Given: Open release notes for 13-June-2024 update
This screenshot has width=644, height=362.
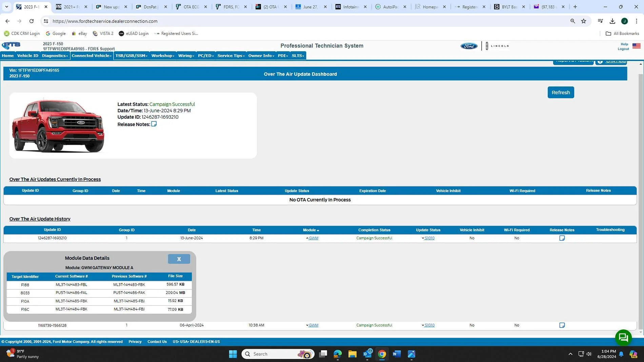Looking at the screenshot, I should 562,238.
